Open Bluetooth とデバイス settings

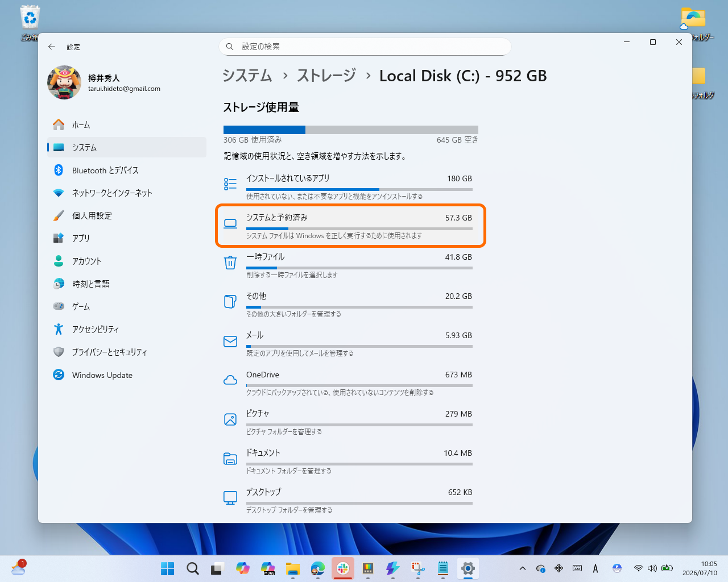127,170
